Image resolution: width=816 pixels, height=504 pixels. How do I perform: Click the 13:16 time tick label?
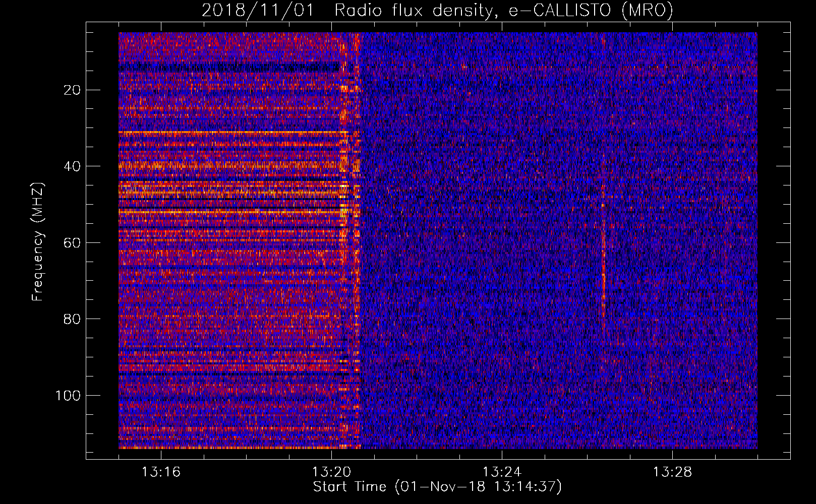[x=161, y=472]
